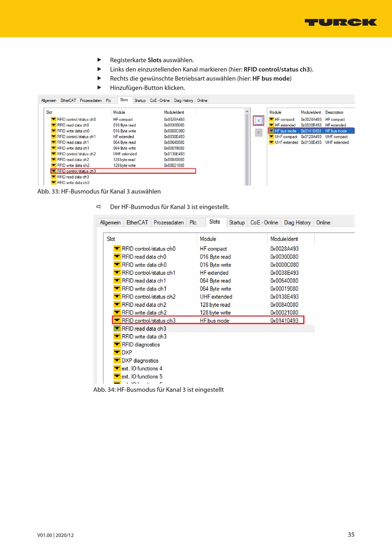Image resolution: width=392 pixels, height=554 pixels.
Task: Click 'HF bus mode' module cell in Abb. 34
Action: coord(215,321)
